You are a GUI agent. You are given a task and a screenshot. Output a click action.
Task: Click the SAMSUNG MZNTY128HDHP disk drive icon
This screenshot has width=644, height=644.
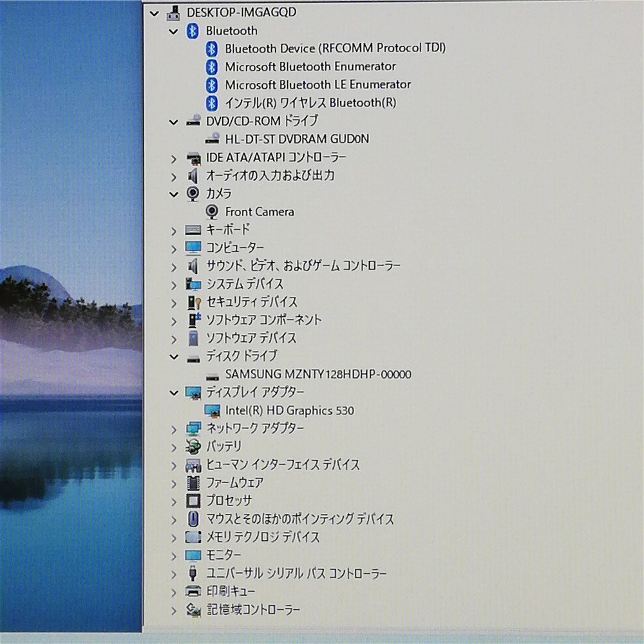[x=211, y=374]
